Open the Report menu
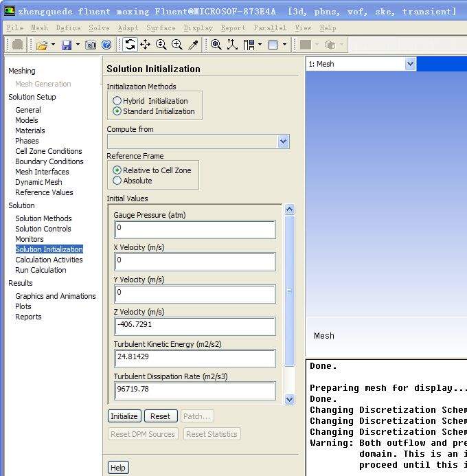The width and height of the screenshot is (467, 476). (x=233, y=28)
